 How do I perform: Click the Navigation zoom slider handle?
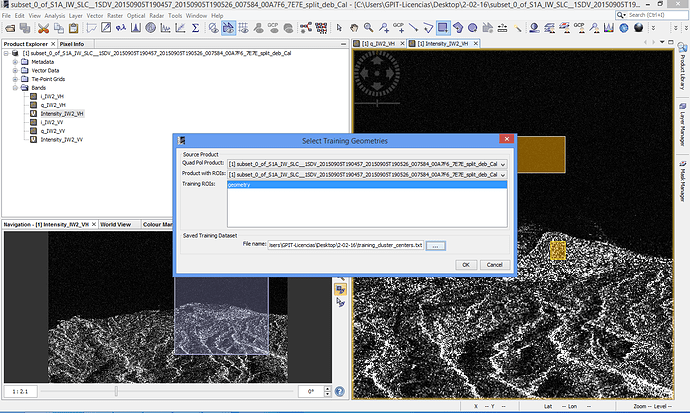(x=116, y=391)
